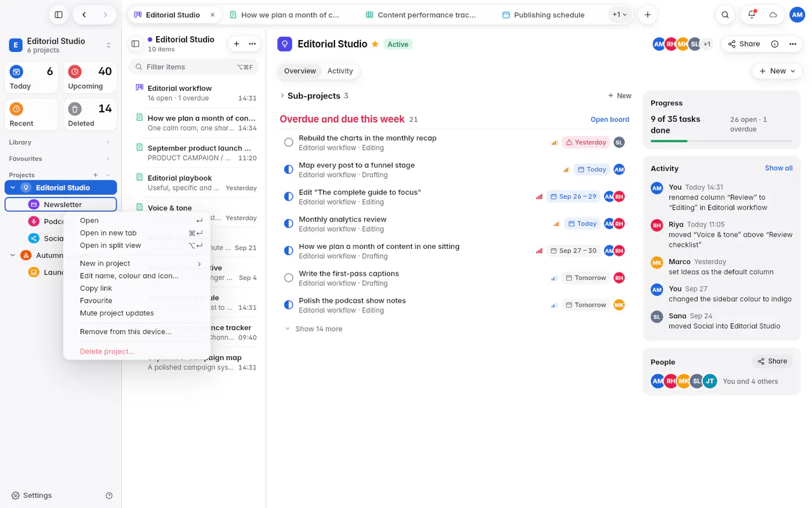Toggle status of 'Edit The complete guide to focus'
812x508 pixels.
tap(289, 197)
